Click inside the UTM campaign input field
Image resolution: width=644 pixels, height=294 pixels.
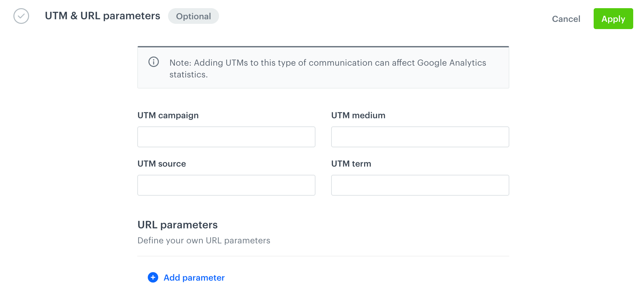[226, 137]
